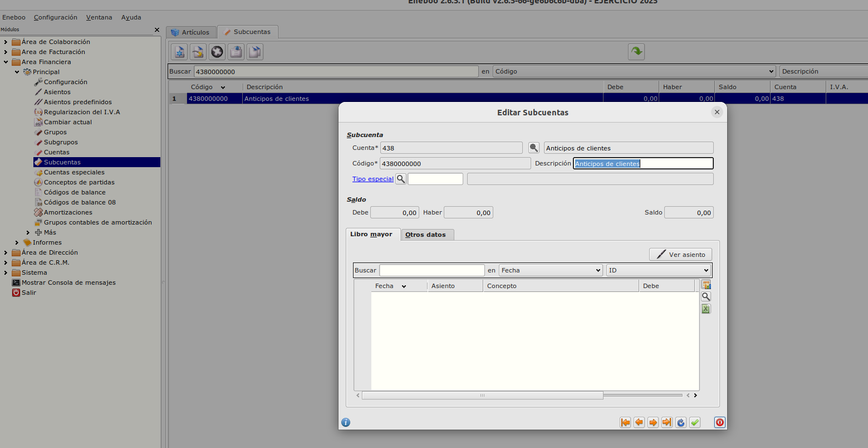Click the magnifier icon beside ledger grid
The height and width of the screenshot is (448, 868).
click(706, 296)
